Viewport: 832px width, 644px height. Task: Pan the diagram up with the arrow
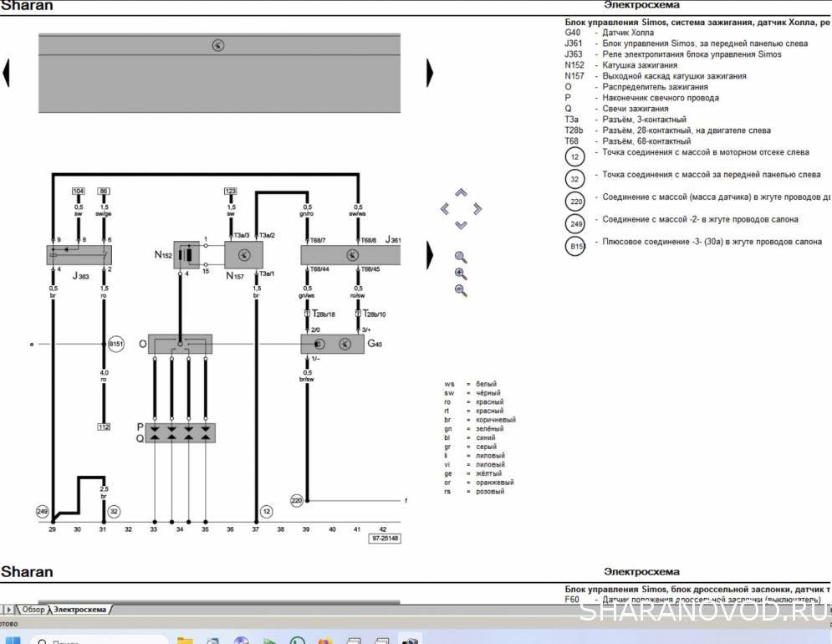461,193
